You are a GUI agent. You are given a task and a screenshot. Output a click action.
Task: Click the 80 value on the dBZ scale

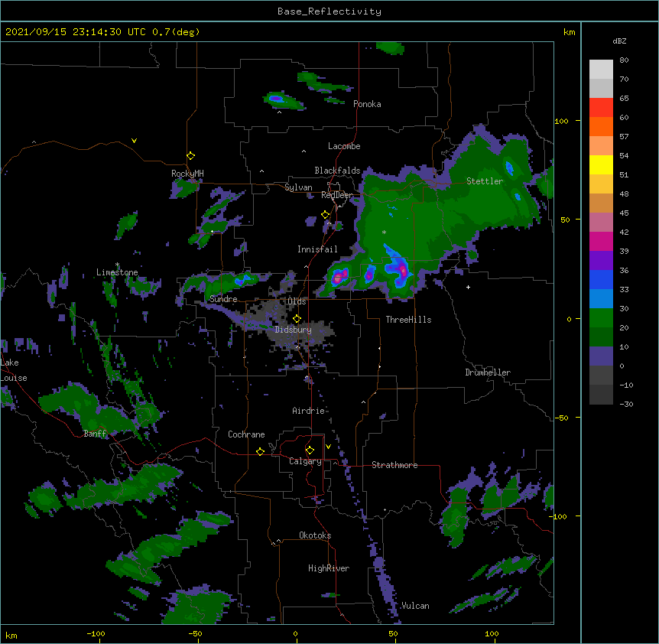coord(624,60)
